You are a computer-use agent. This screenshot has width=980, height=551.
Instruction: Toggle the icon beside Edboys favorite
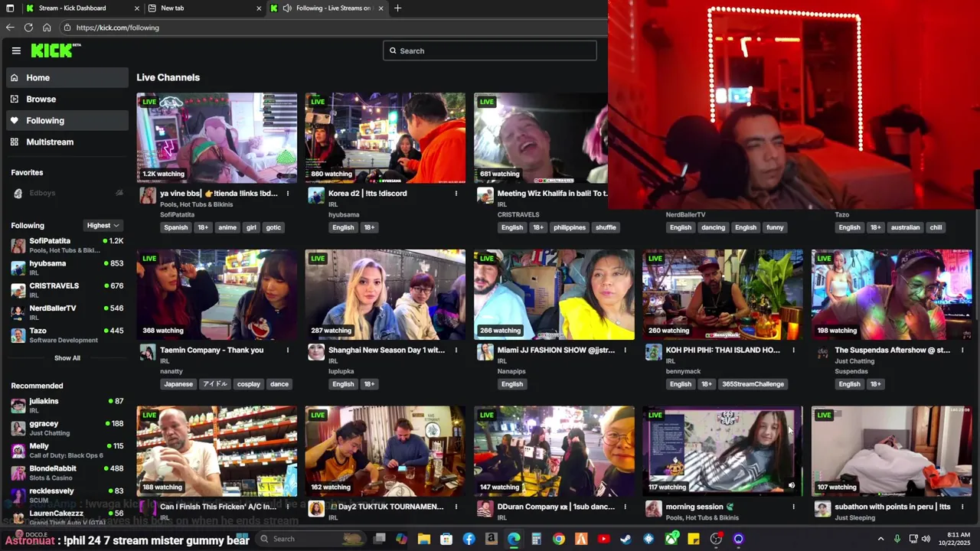(119, 193)
